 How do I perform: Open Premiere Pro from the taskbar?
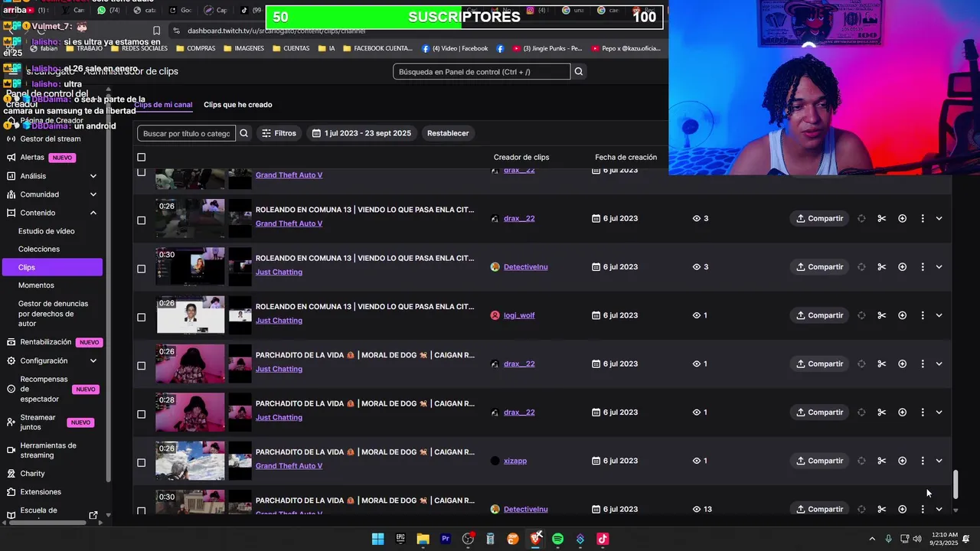click(x=445, y=539)
